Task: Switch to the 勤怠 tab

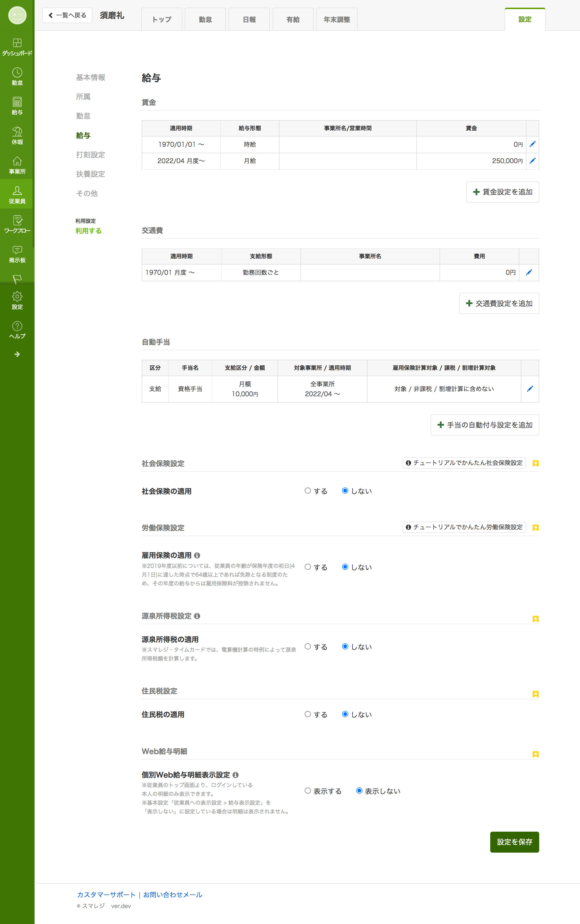Action: (205, 19)
